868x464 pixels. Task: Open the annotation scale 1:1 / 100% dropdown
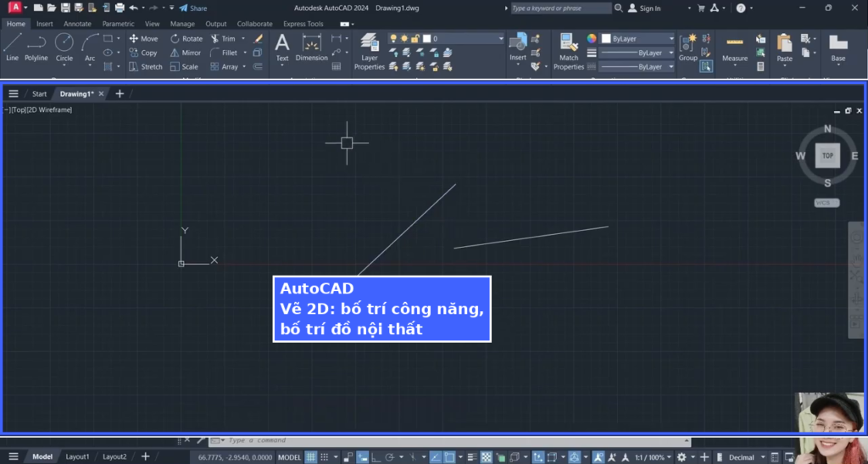[x=654, y=457]
